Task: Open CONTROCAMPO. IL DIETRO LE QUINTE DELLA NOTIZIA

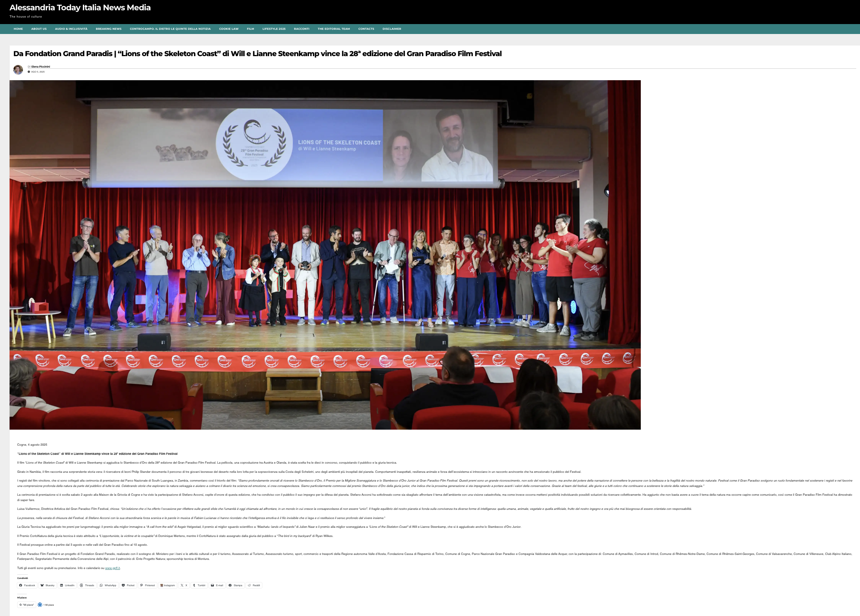Action: coord(170,29)
